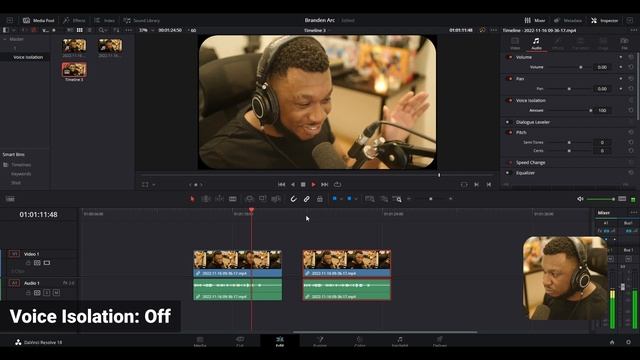640x360 pixels.
Task: Click the Replace Clip tool
Action: coord(276,199)
